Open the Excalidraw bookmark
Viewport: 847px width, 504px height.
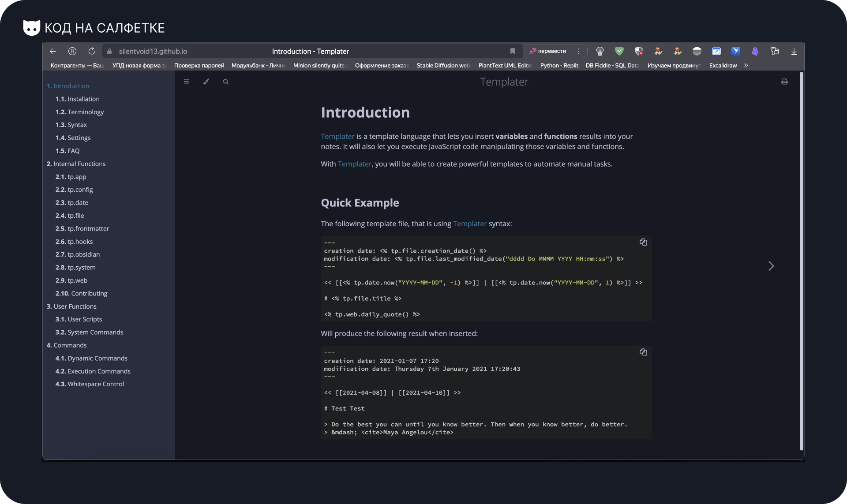point(723,65)
